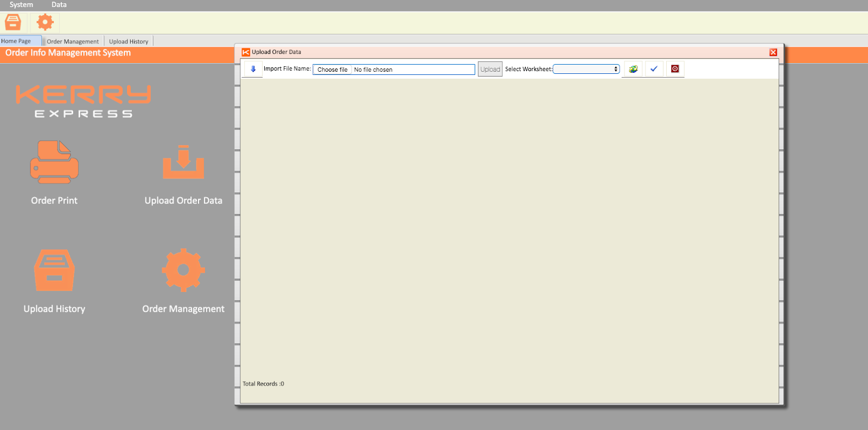Click the Order Print printer icon
Screen dimensions: 868x430
[54, 162]
